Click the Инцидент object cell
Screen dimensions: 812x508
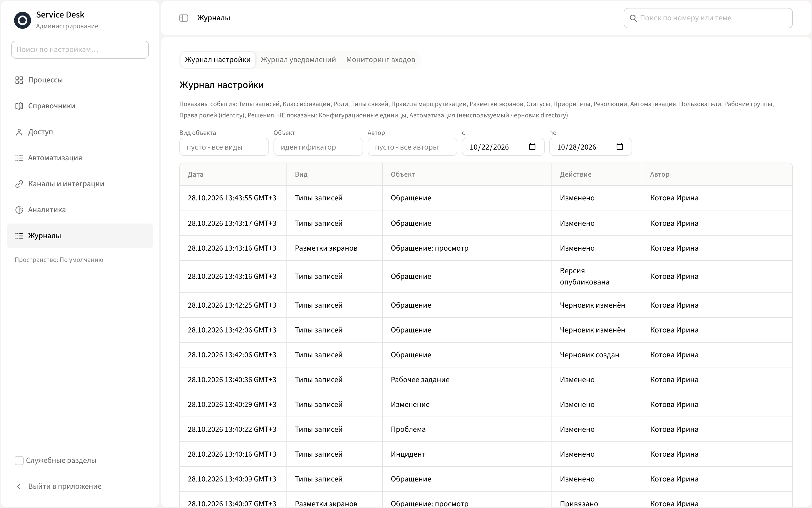coord(467,454)
